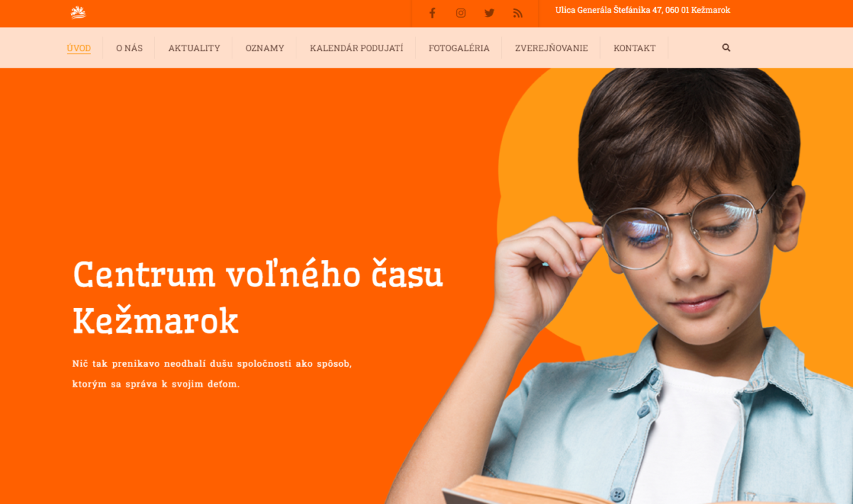
Task: Select the ÚVOD menu item
Action: coord(79,48)
